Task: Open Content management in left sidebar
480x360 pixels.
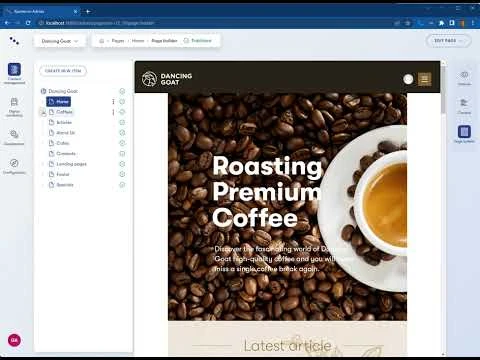Action: coord(14,73)
